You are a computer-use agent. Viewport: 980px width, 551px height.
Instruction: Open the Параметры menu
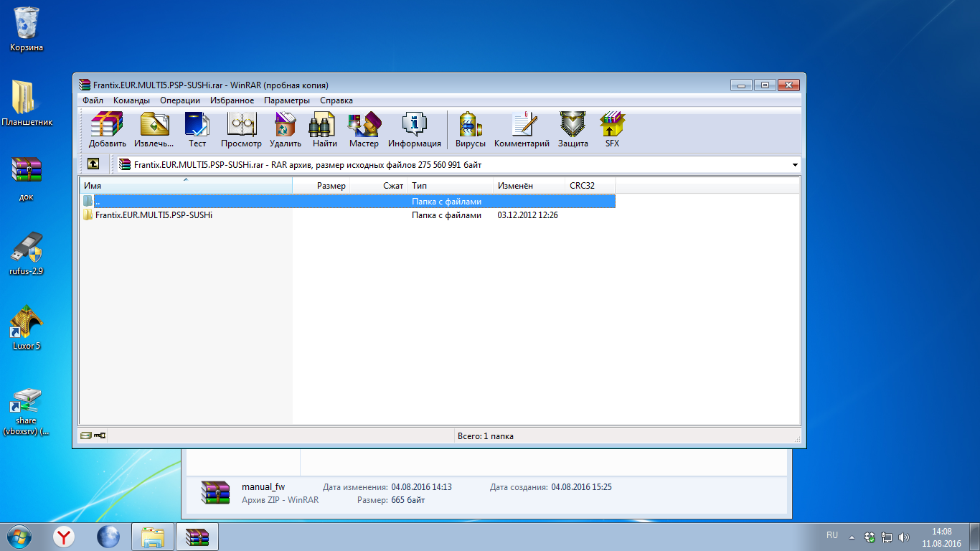pyautogui.click(x=286, y=100)
